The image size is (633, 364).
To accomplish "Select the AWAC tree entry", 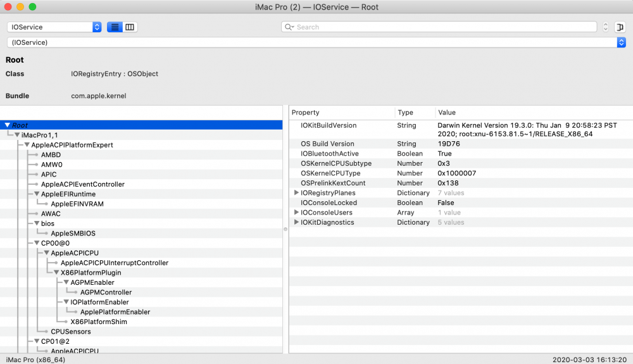I will [x=51, y=213].
